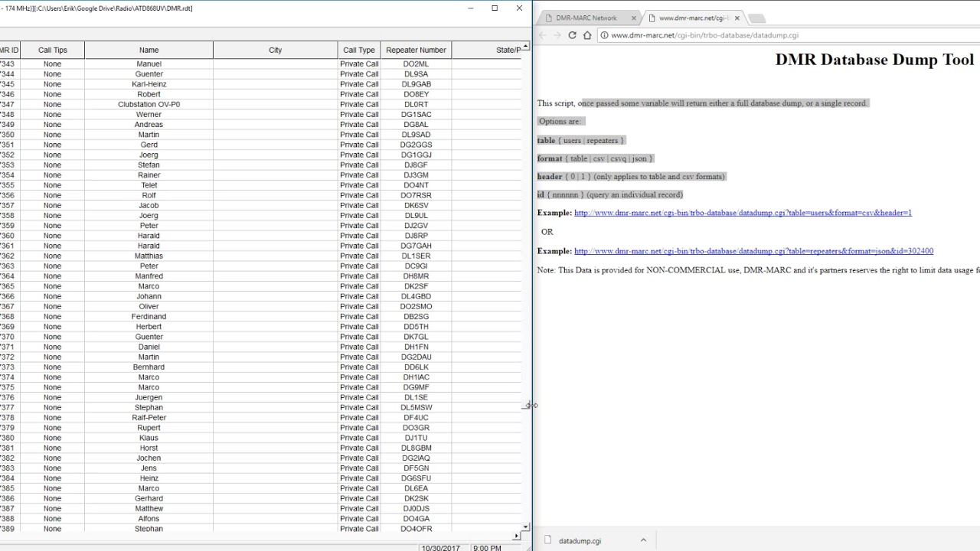The width and height of the screenshot is (980, 551).
Task: Switch to www.dmr-marc.net/cgi tab
Action: tap(694, 18)
